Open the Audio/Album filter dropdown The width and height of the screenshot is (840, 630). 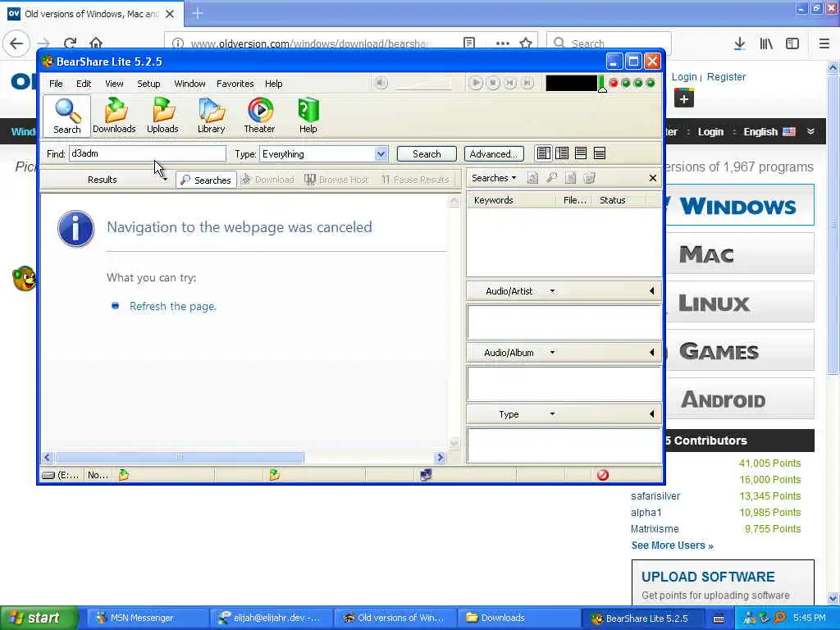click(x=552, y=353)
